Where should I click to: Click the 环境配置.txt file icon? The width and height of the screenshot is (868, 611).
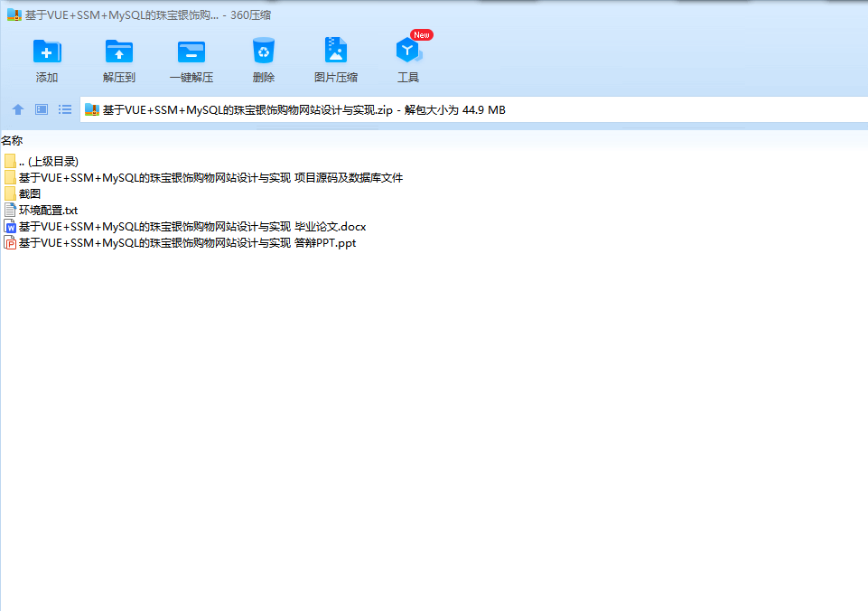10,210
